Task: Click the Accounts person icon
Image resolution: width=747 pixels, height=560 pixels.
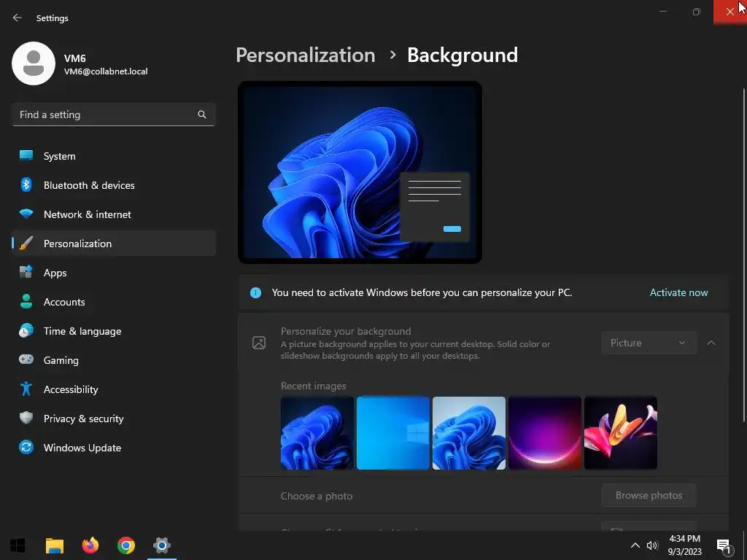Action: 26,301
